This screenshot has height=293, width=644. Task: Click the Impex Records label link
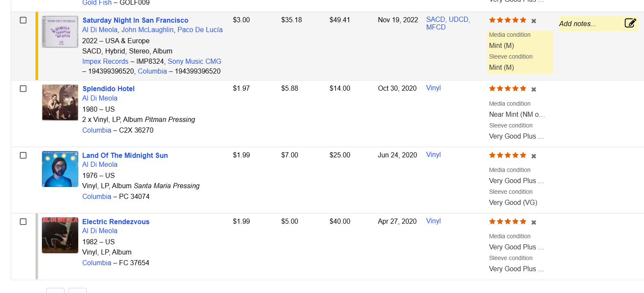pos(105,61)
